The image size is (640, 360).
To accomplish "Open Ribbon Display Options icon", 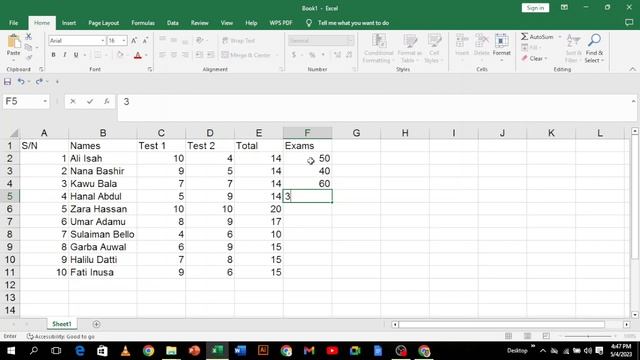I will [x=564, y=8].
